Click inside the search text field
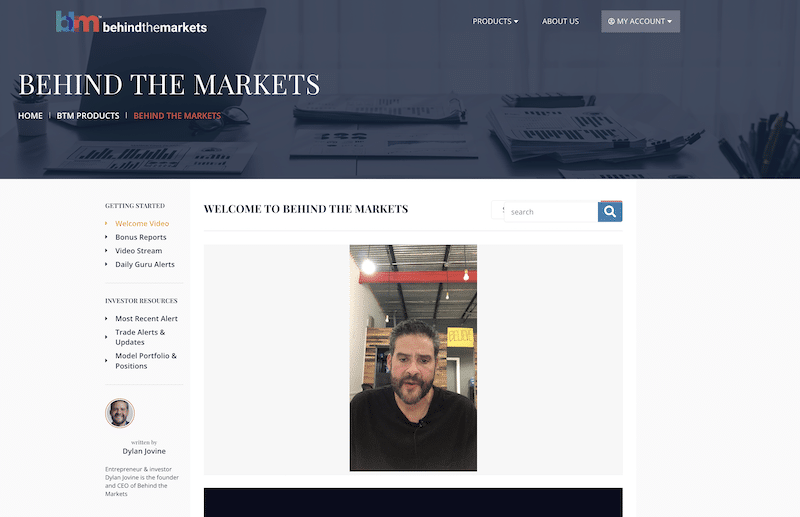The height and width of the screenshot is (517, 800). (x=551, y=212)
